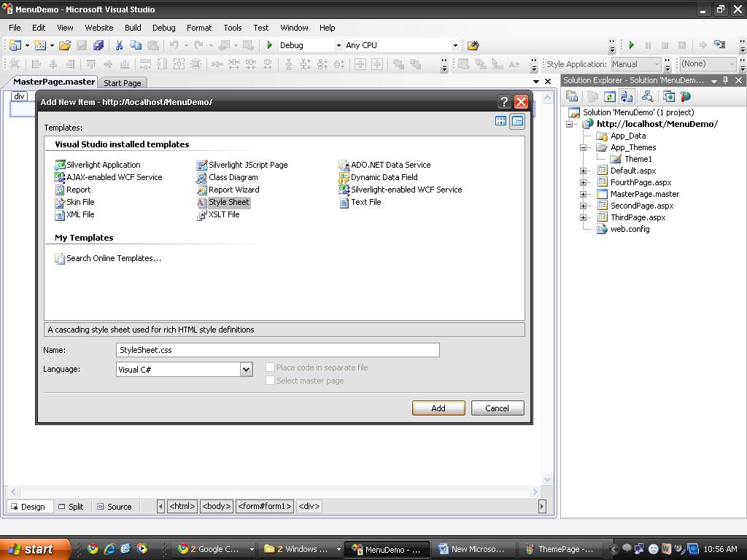
Task: Switch to the Start Page tab
Action: [x=123, y=83]
